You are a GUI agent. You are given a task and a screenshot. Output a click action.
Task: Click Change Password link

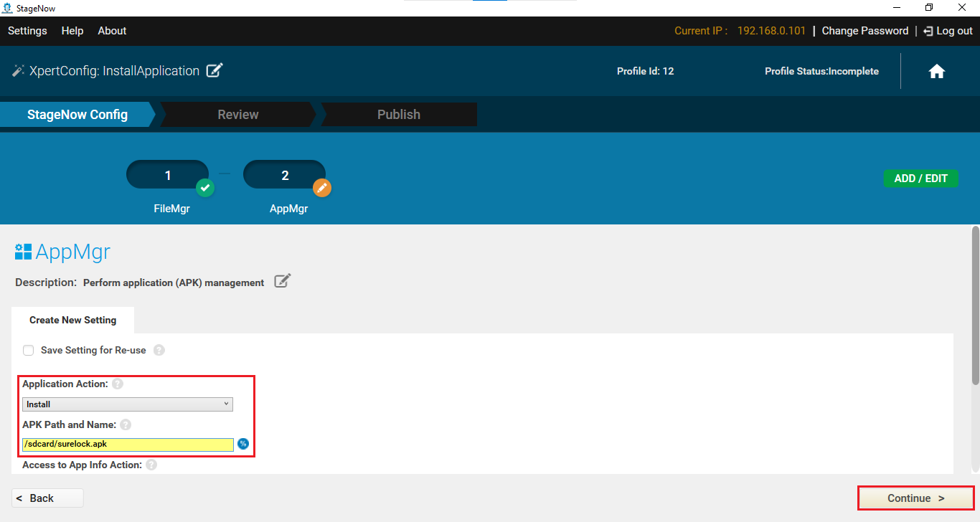click(x=864, y=31)
